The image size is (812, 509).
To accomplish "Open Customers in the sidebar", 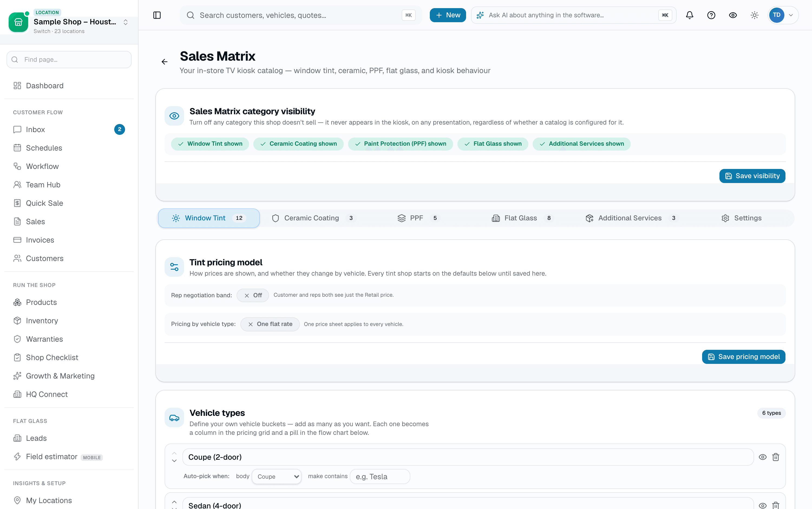I will click(x=69, y=258).
